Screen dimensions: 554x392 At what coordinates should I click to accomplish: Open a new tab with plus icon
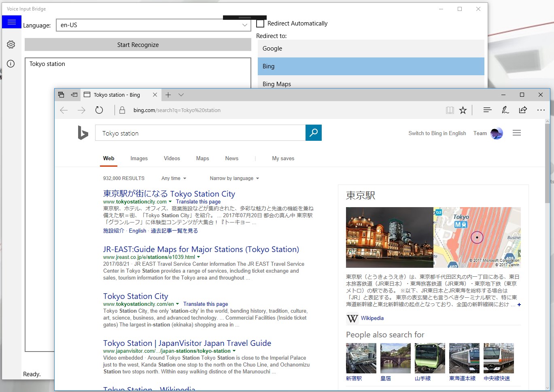[x=168, y=95]
